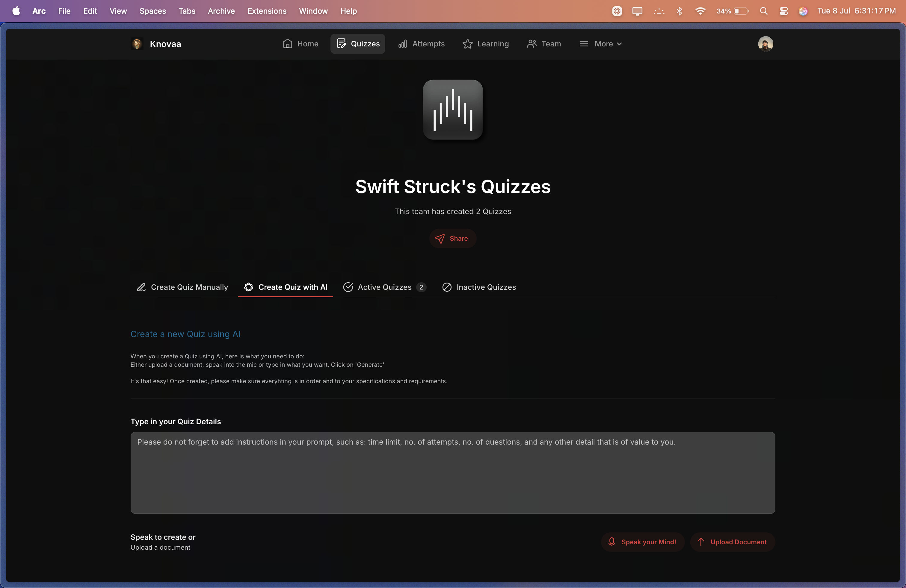This screenshot has height=588, width=906.
Task: Start Speak your Mind recording
Action: (x=643, y=542)
